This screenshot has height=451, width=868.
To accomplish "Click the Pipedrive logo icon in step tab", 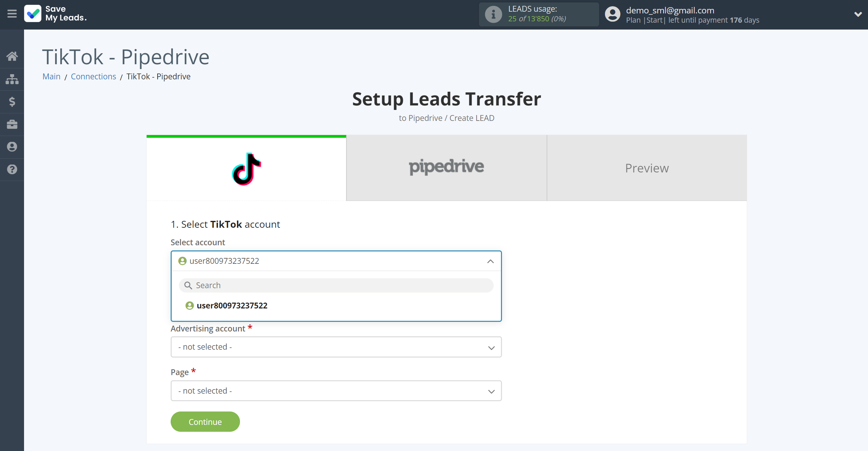I will coord(447,167).
